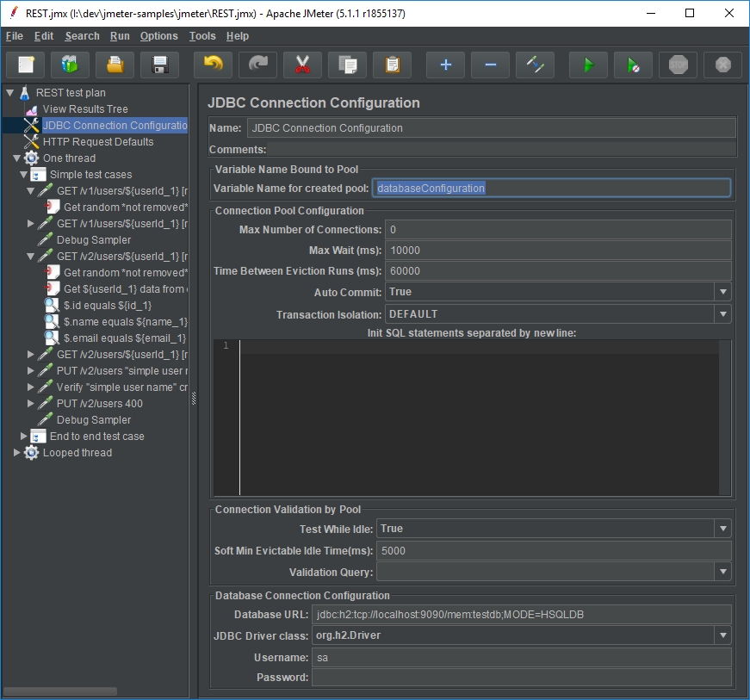The image size is (750, 700).
Task: Click the Init SQL statements editor
Action: [478, 418]
